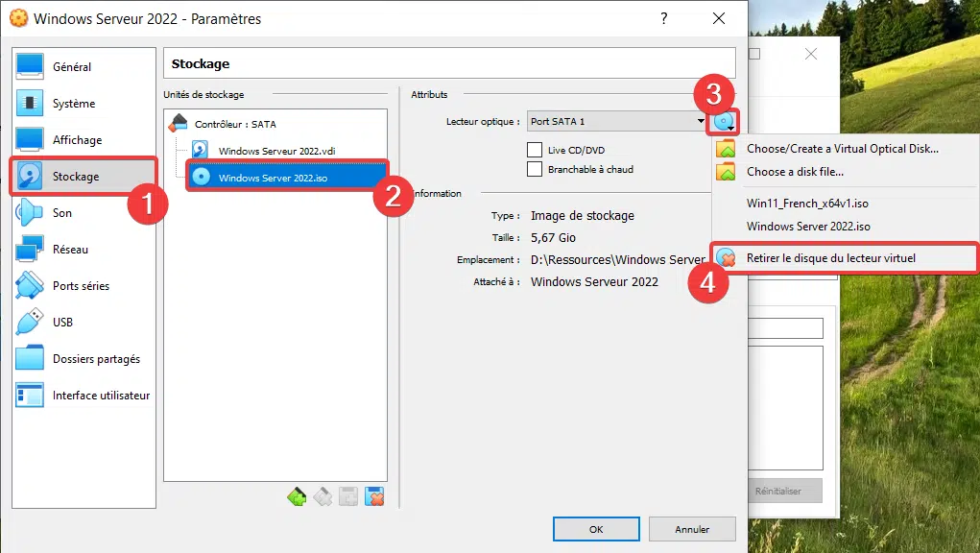Maximize the background window
The width and height of the screenshot is (980, 553).
point(754,55)
